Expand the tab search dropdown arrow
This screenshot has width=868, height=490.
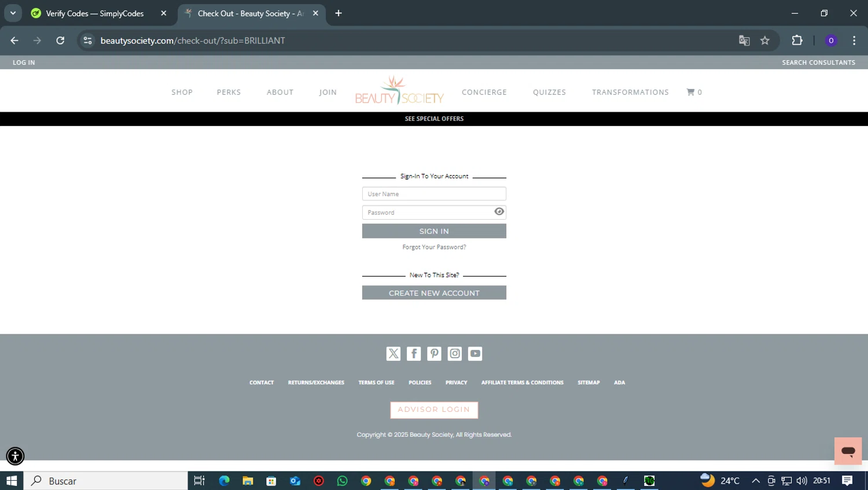tap(13, 13)
